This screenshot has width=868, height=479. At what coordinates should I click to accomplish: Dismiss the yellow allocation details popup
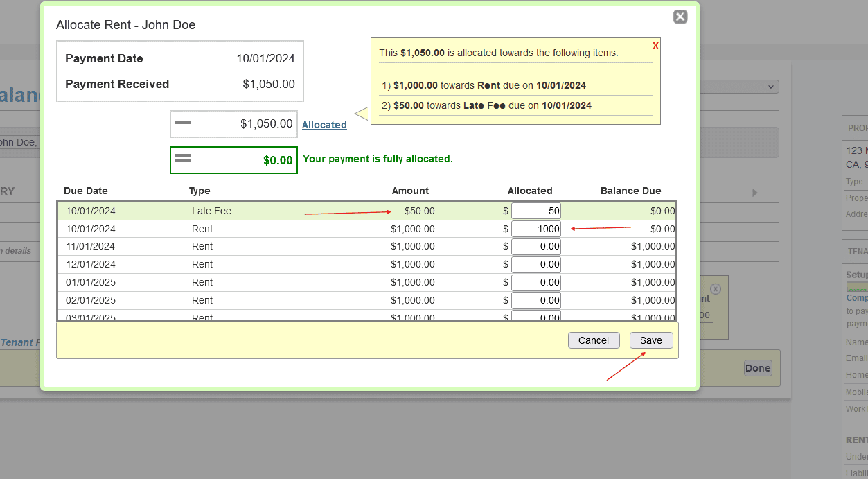pyautogui.click(x=655, y=46)
